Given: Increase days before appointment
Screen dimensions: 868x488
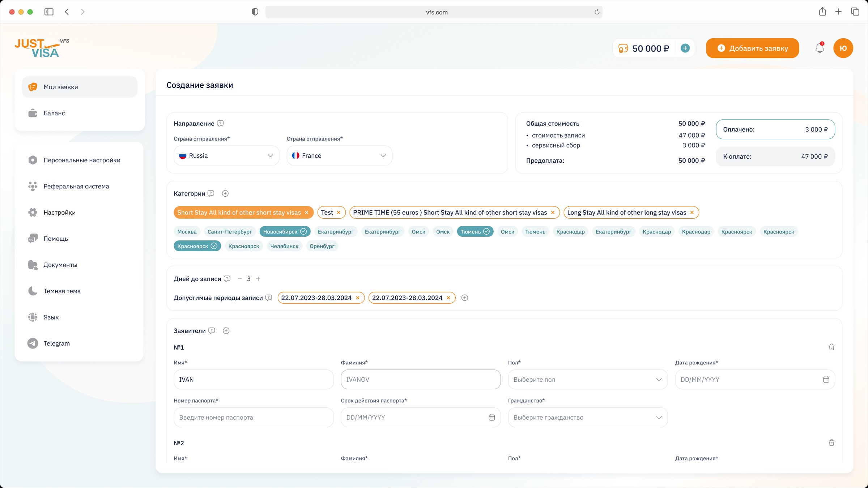Looking at the screenshot, I should click(258, 279).
